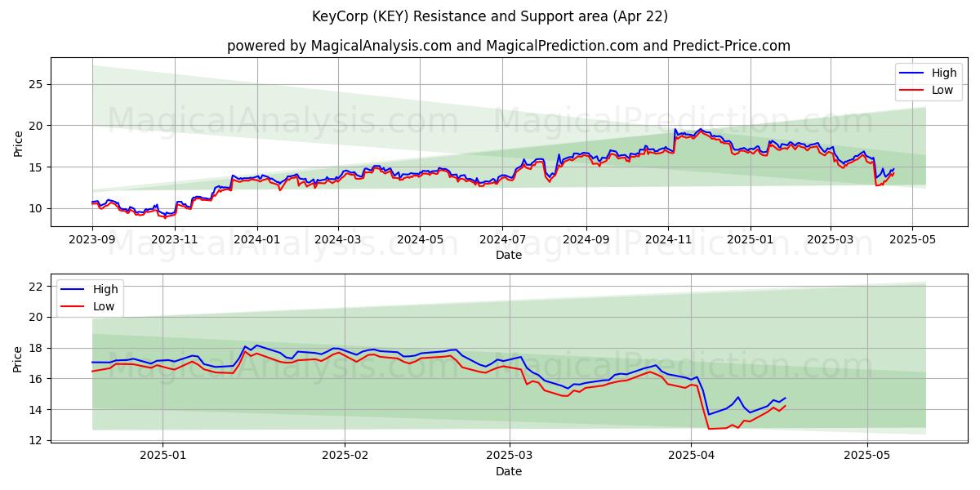Click the 22 y-axis tick in the bottom chart
980x490 pixels.
click(36, 287)
